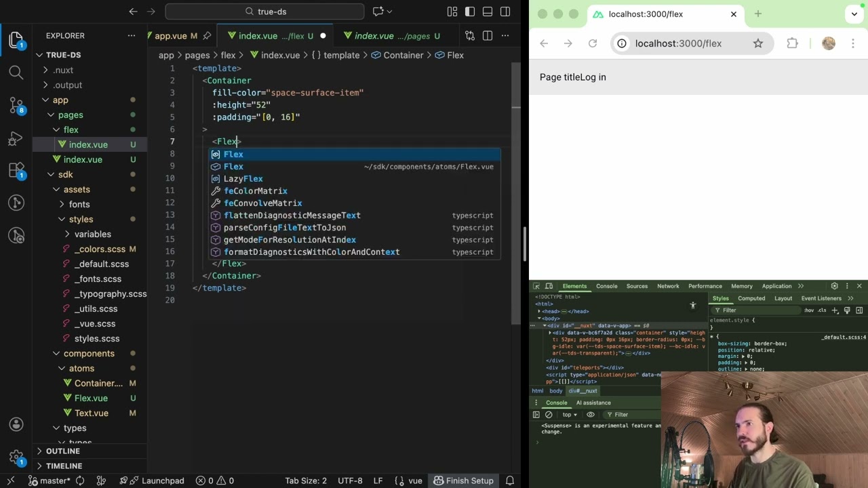The width and height of the screenshot is (868, 488).
Task: Reload the Chrome page
Action: point(593,43)
